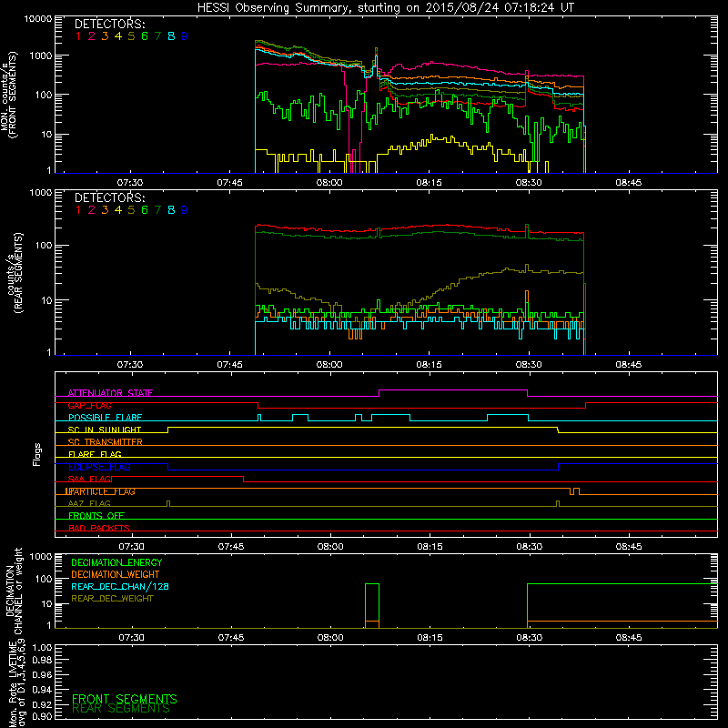The height and width of the screenshot is (728, 728).
Task: Click dark green detector number 7 in rear segments legend
Action: (157, 210)
